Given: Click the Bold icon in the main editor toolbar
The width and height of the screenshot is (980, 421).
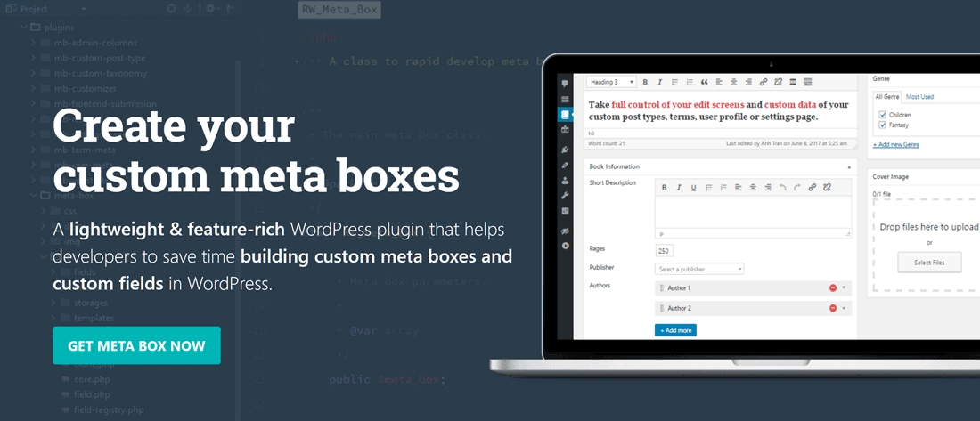Looking at the screenshot, I should coord(645,82).
